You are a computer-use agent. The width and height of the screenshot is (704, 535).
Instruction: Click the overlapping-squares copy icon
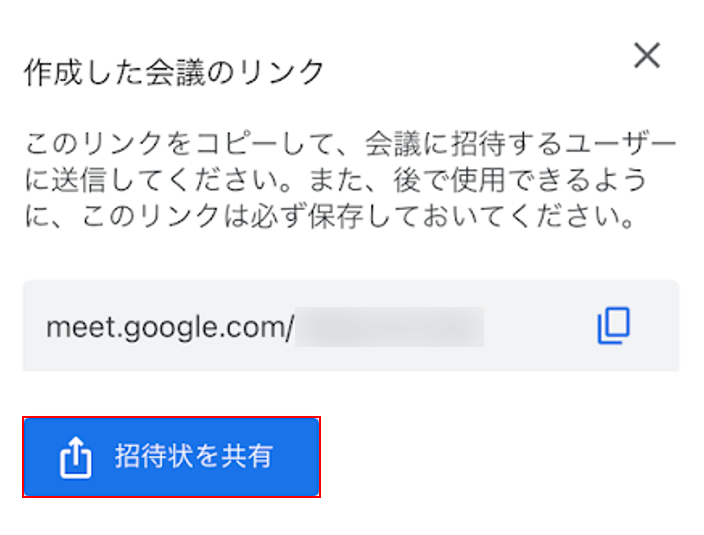(x=613, y=326)
